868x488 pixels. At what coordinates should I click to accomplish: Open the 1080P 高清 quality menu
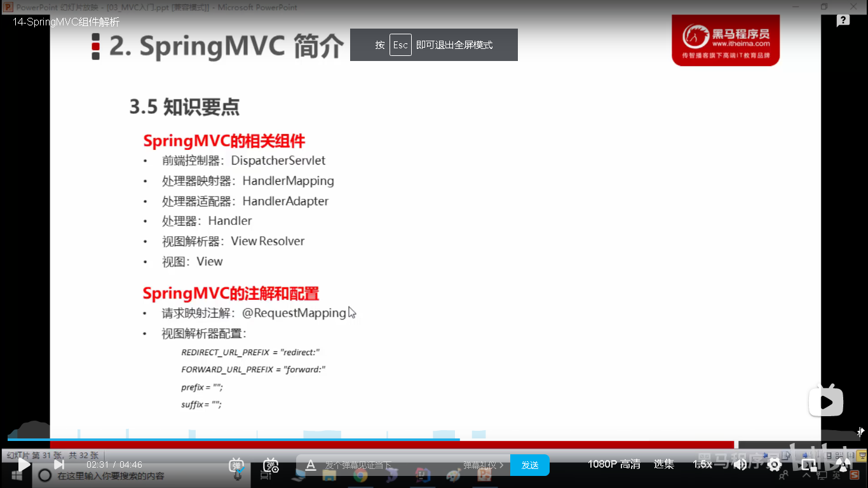[614, 464]
